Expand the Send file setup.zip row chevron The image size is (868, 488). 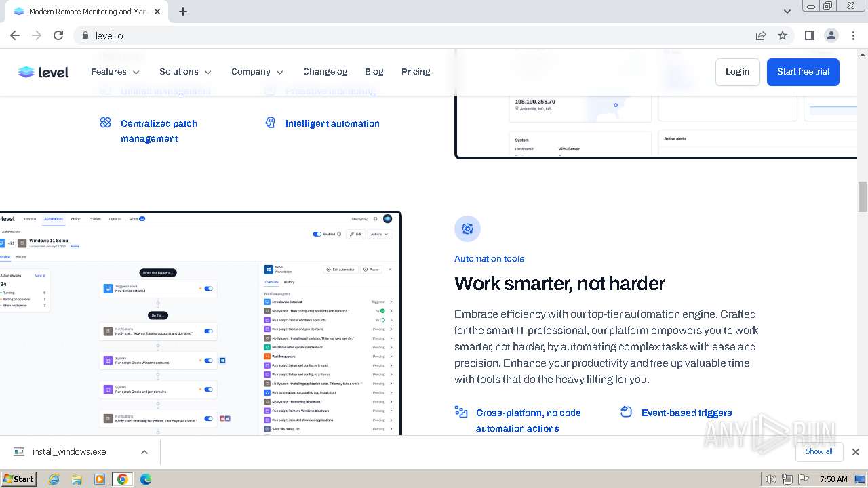pos(391,429)
